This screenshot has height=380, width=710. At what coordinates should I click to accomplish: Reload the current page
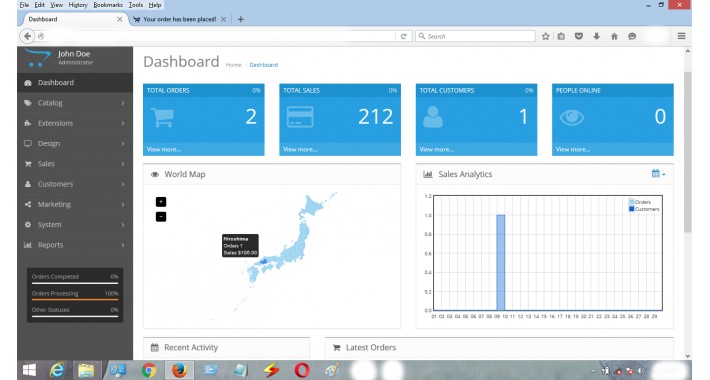(x=403, y=36)
